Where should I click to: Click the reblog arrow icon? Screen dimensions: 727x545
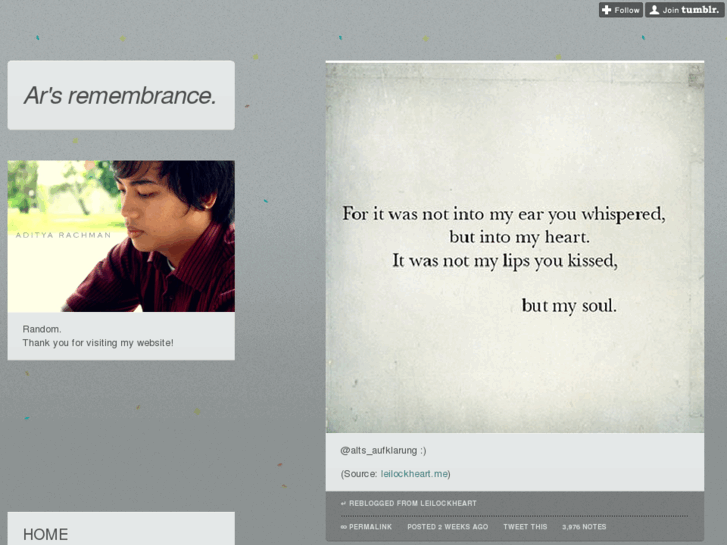click(x=343, y=503)
